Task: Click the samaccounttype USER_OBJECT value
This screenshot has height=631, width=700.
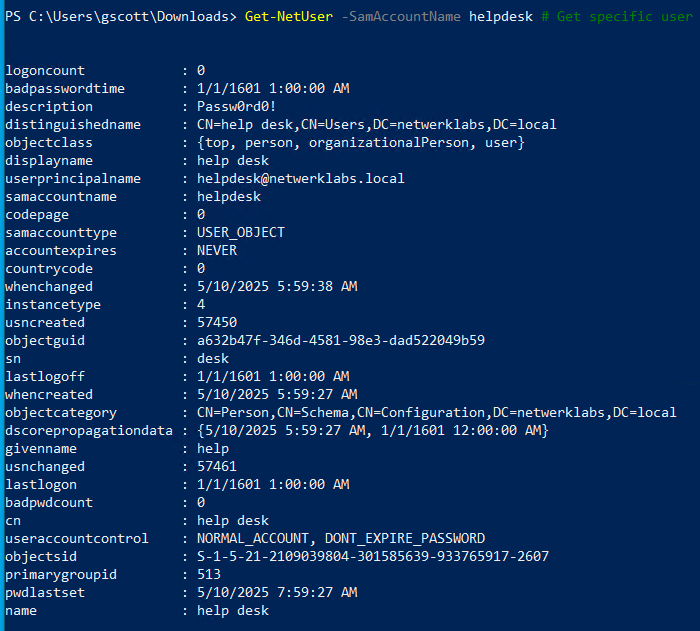Action: 241,232
